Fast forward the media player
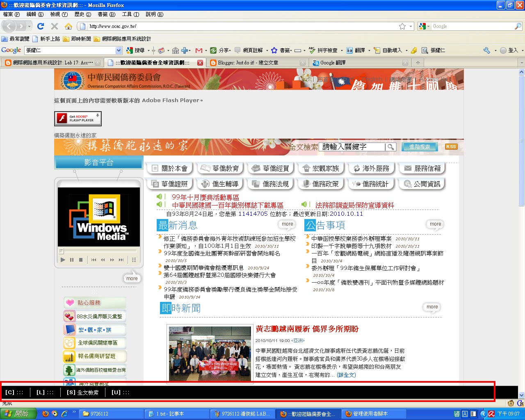 point(112,260)
